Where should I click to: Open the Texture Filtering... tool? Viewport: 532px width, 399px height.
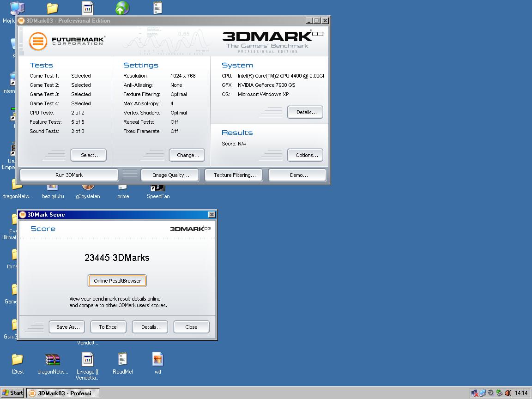point(233,175)
